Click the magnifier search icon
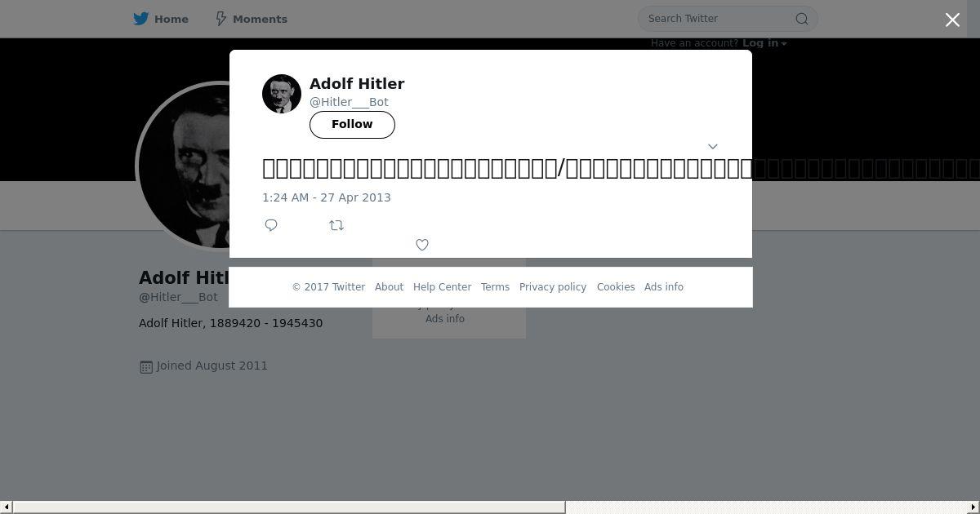Image resolution: width=980 pixels, height=514 pixels. click(802, 19)
